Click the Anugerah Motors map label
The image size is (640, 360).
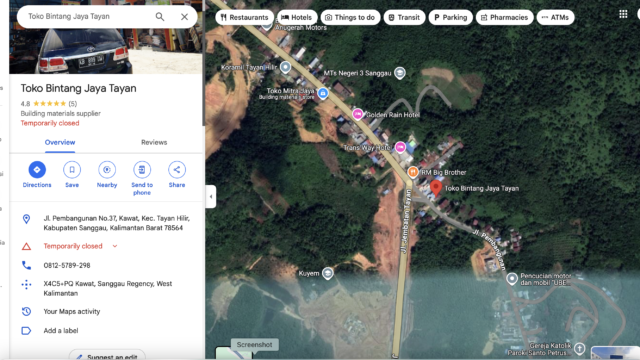pos(301,28)
